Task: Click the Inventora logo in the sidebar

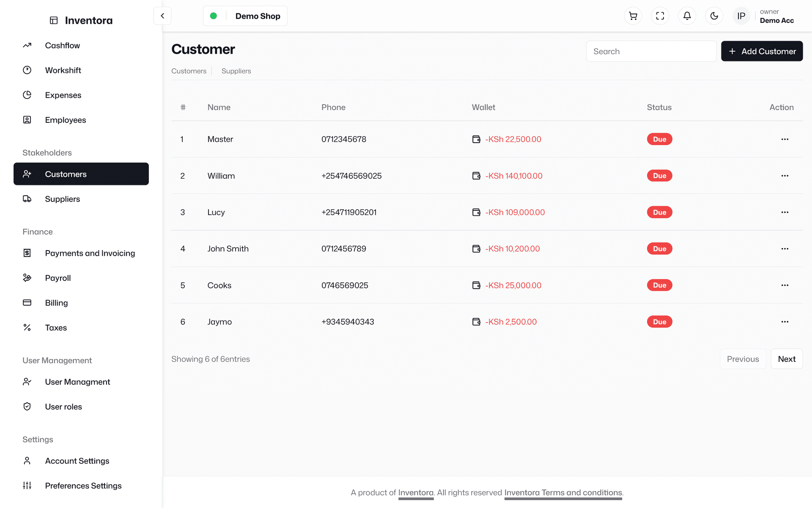Action: pyautogui.click(x=81, y=20)
